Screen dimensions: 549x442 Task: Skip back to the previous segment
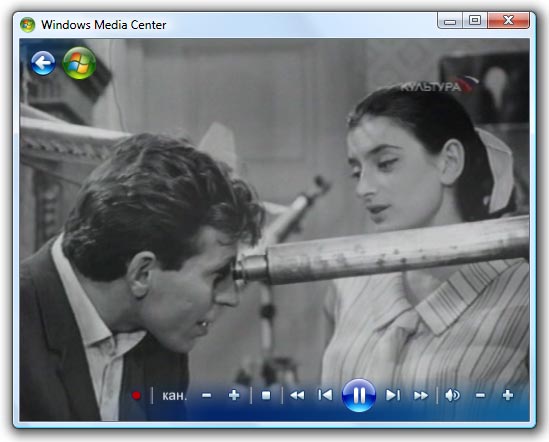[325, 395]
